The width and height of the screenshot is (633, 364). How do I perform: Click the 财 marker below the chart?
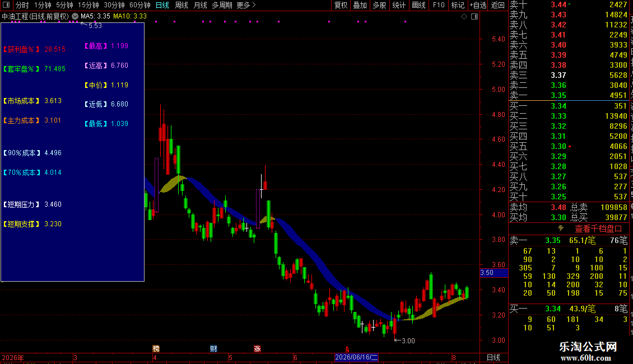coord(213,349)
